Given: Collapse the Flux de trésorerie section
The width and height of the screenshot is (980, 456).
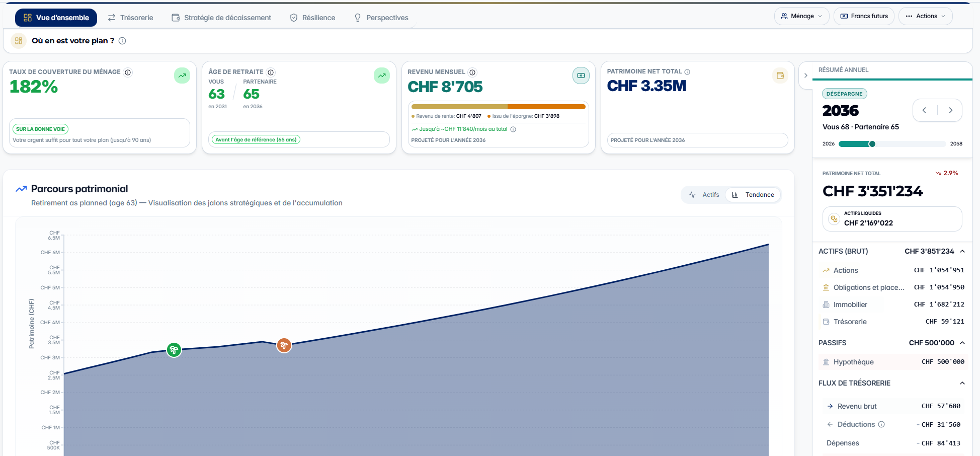Looking at the screenshot, I should 962,383.
